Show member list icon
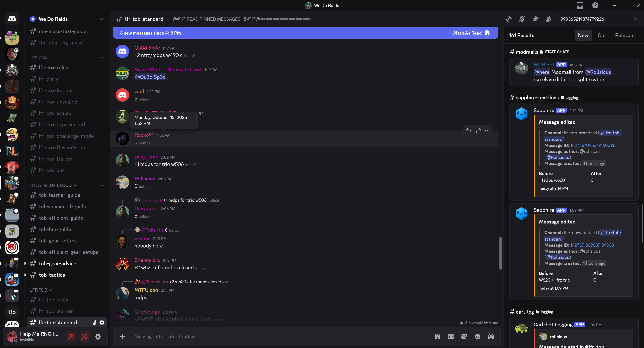 549,19
